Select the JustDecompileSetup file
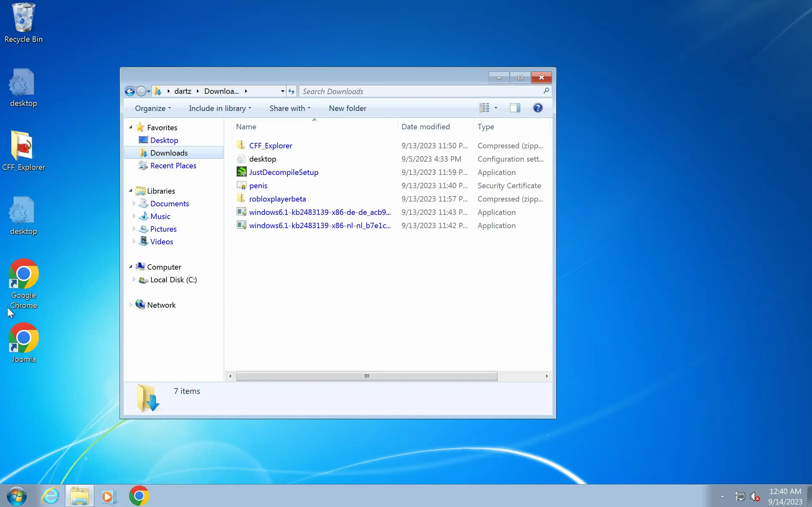Image resolution: width=812 pixels, height=507 pixels. (x=284, y=172)
